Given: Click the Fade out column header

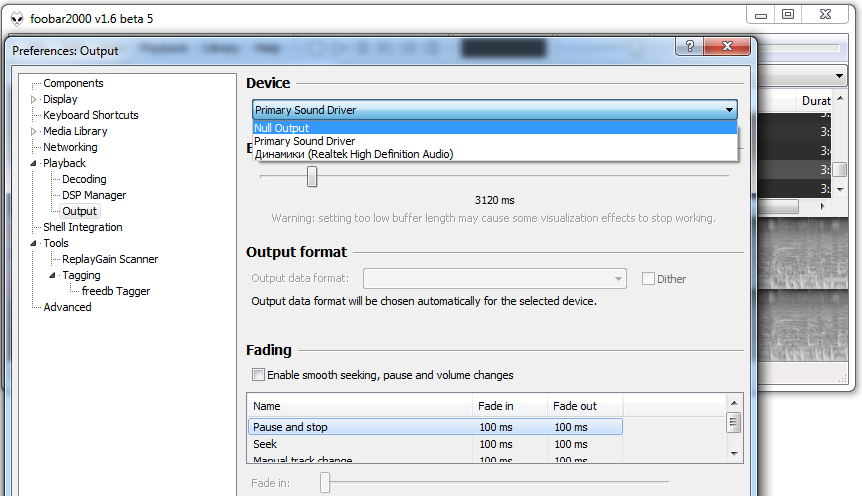Looking at the screenshot, I should (585, 406).
